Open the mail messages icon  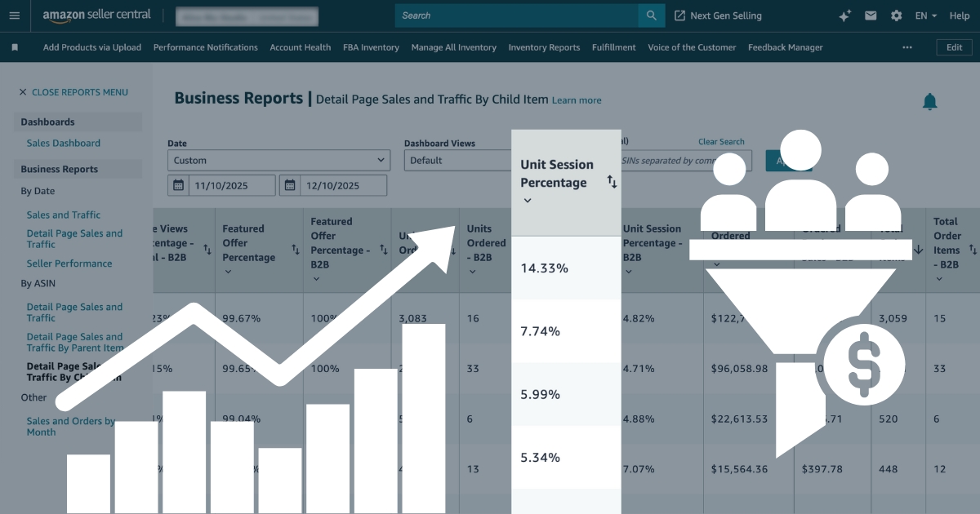tap(871, 16)
